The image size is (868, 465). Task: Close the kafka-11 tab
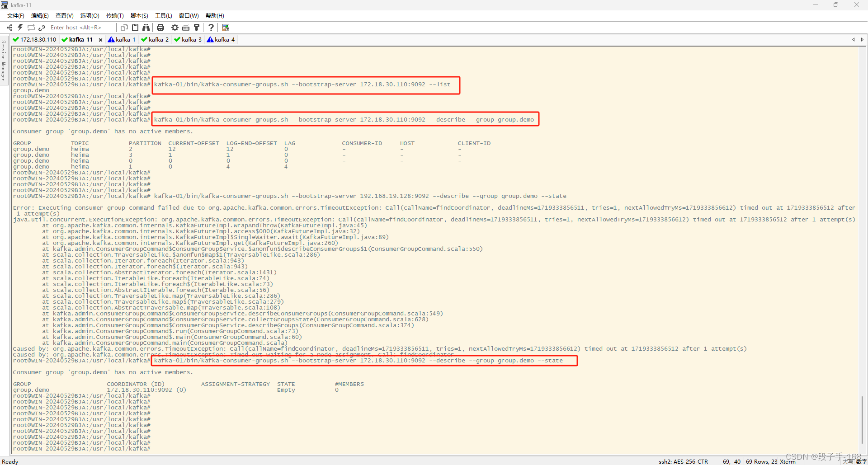[x=100, y=40]
